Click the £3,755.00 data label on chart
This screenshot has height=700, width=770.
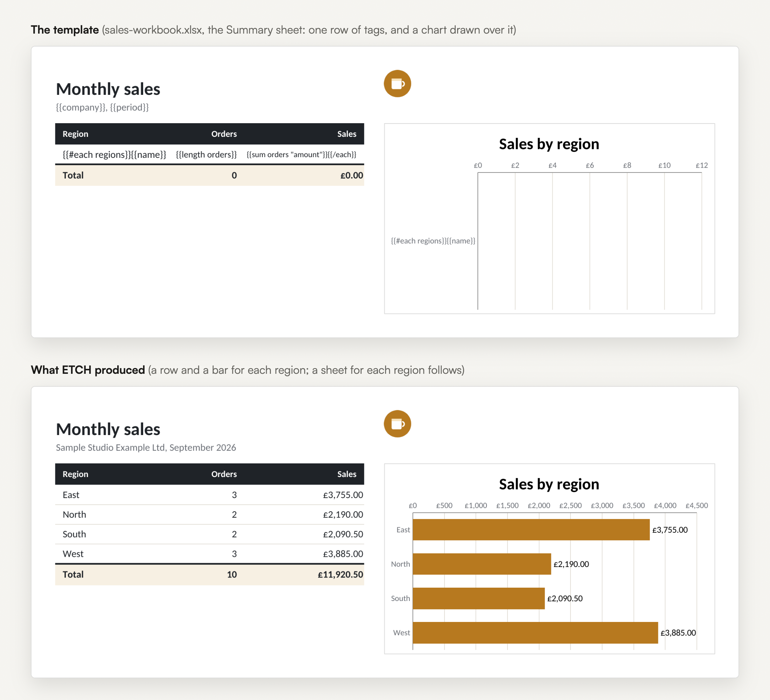point(670,530)
